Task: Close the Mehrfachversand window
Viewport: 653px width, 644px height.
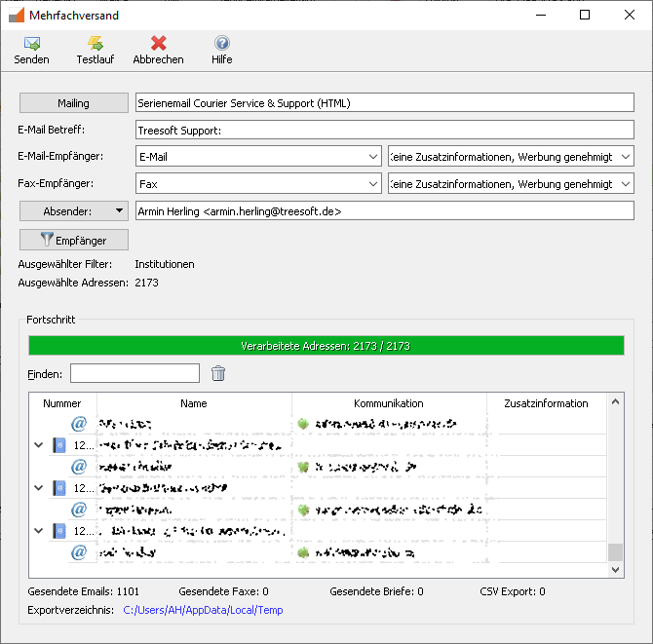Action: point(630,15)
